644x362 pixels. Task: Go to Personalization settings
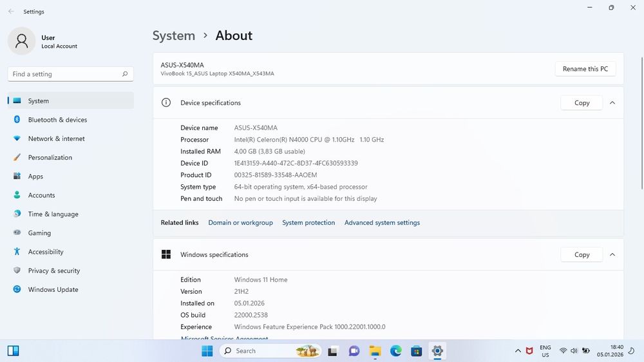[71, 157]
